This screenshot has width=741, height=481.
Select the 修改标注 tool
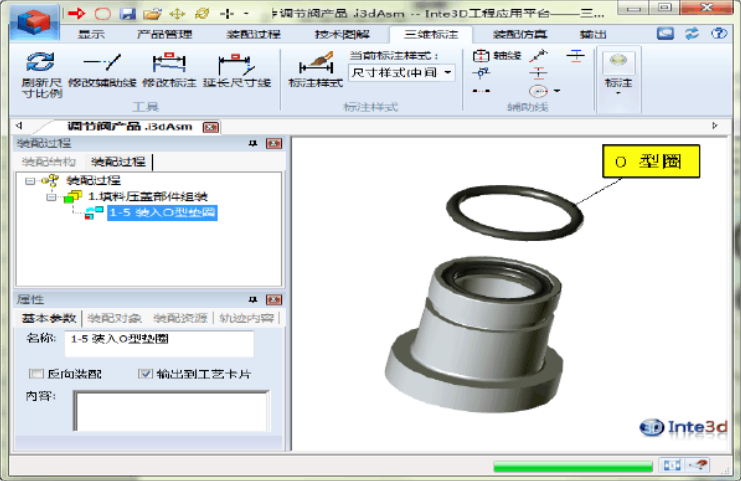click(x=169, y=63)
